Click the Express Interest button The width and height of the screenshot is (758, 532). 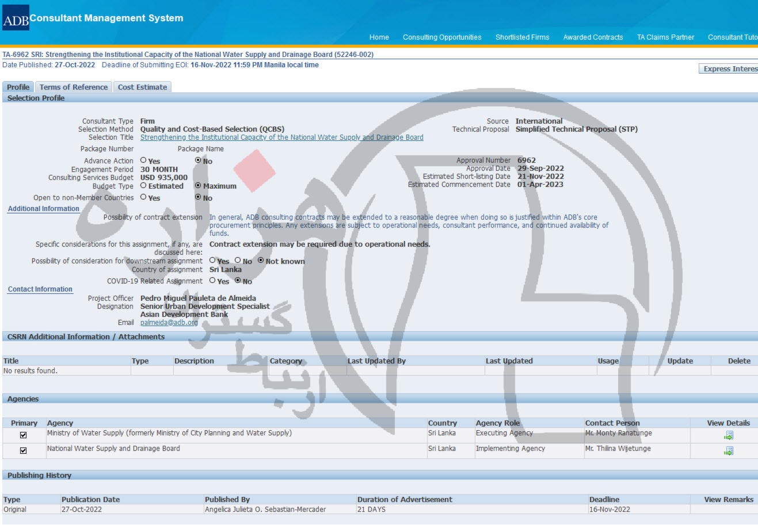730,69
